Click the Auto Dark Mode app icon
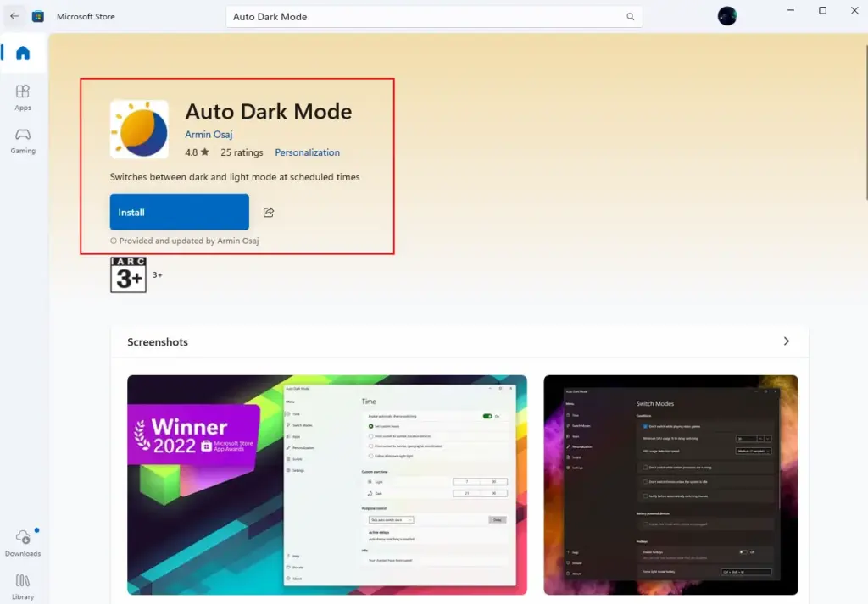Screen dimensions: 868x604 coord(140,129)
